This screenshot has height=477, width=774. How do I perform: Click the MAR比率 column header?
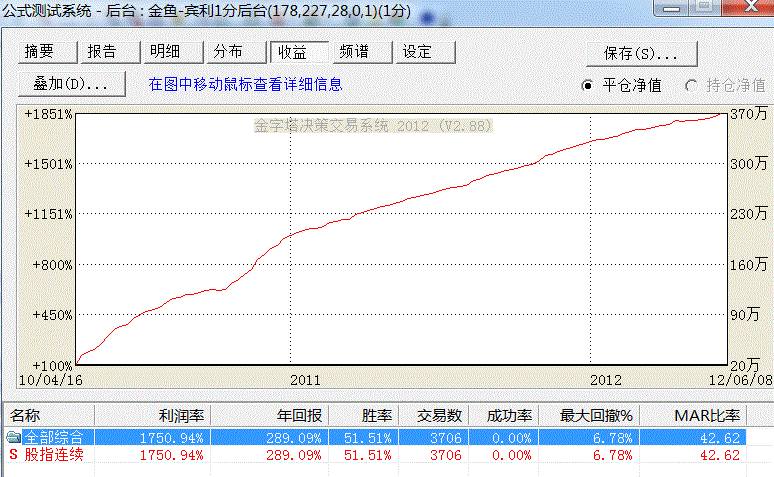[694, 416]
